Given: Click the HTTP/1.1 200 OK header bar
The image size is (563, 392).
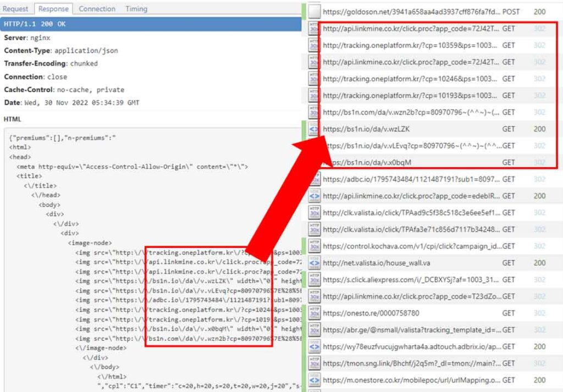Looking at the screenshot, I should pos(82,24).
